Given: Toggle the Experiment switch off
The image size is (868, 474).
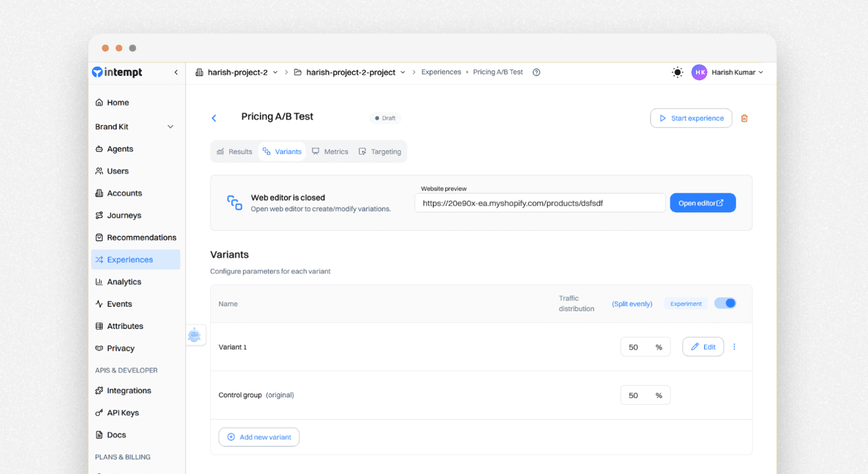Looking at the screenshot, I should pos(725,304).
